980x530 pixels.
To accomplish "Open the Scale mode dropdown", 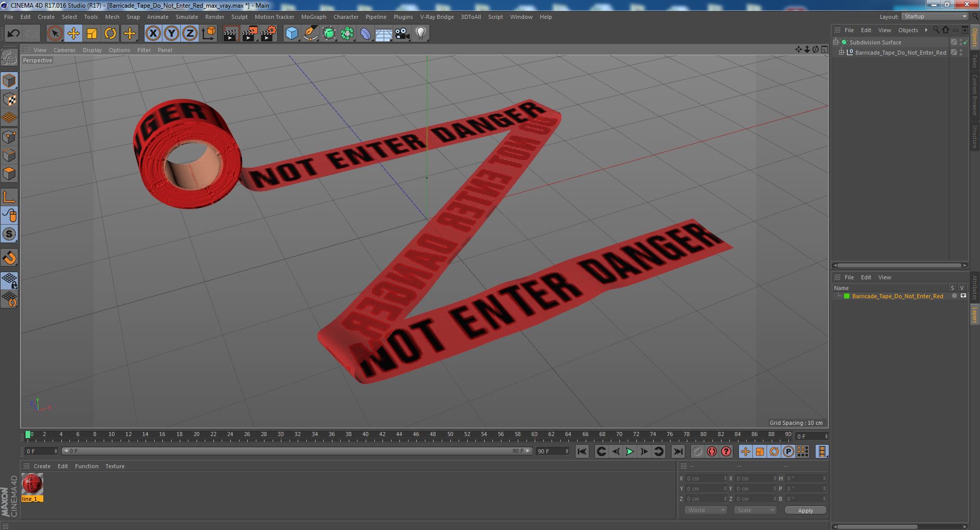I will (x=755, y=510).
